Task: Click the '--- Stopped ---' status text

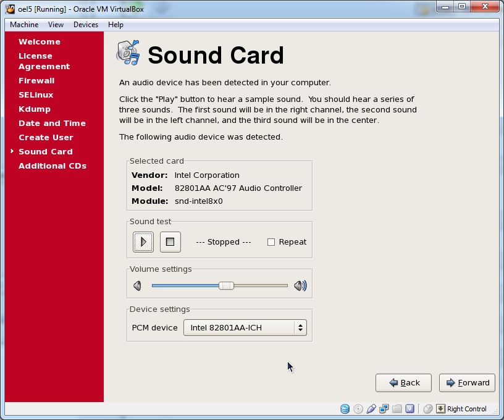Action: (224, 242)
